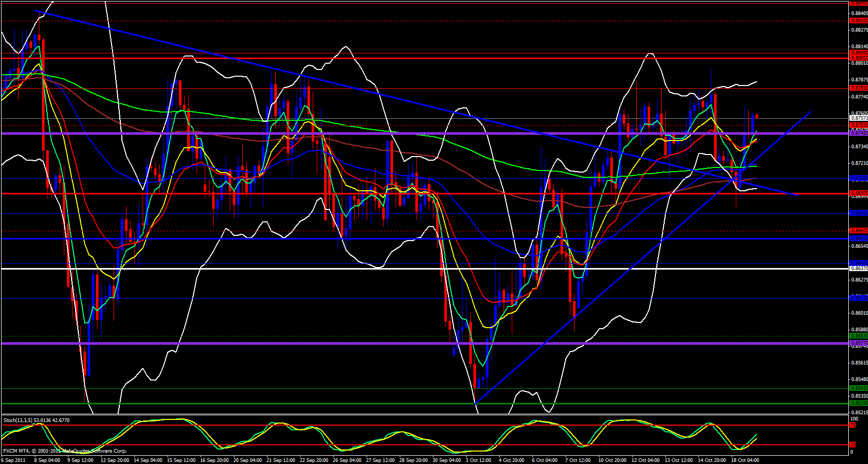Click the 15 Sep 12:00 date label
This screenshot has height=464, width=868.
[x=181, y=460]
